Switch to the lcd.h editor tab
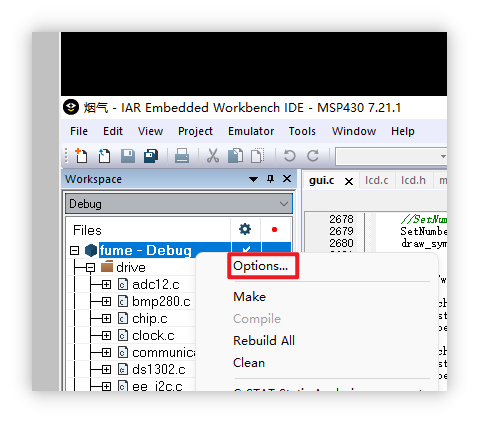 (413, 180)
